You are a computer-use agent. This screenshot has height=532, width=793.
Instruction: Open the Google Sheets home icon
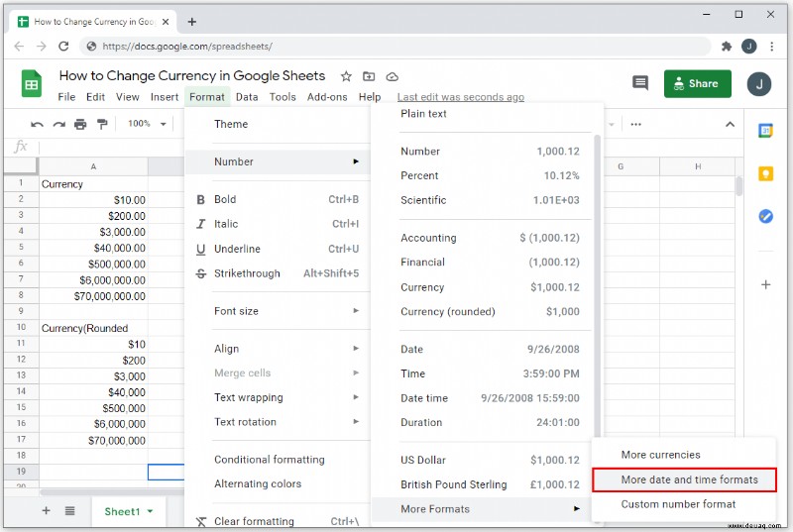pyautogui.click(x=32, y=84)
